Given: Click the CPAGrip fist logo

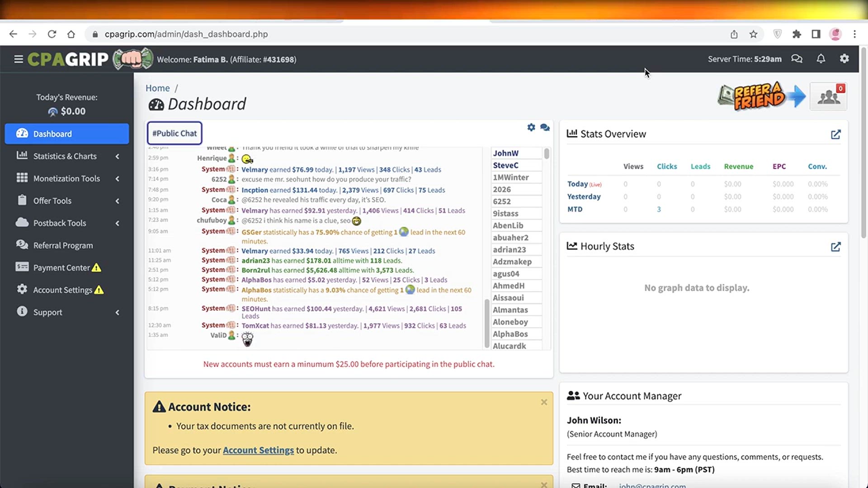Looking at the screenshot, I should (133, 59).
